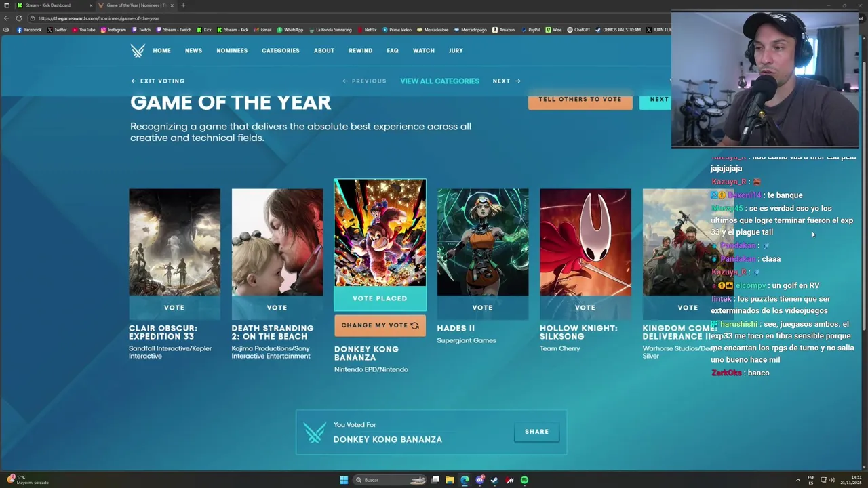Open CATEGORIES in the site menu
The height and width of the screenshot is (488, 868).
coord(281,51)
